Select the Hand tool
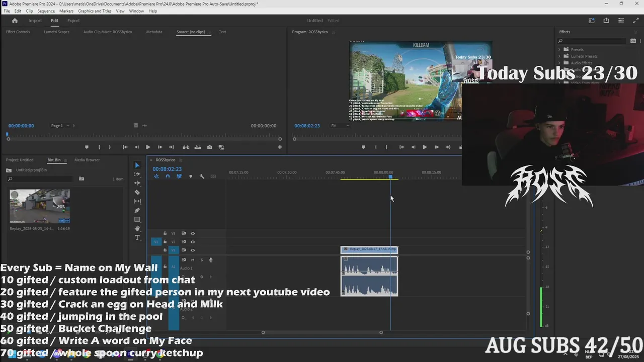This screenshot has height=362, width=644. pos(137,228)
